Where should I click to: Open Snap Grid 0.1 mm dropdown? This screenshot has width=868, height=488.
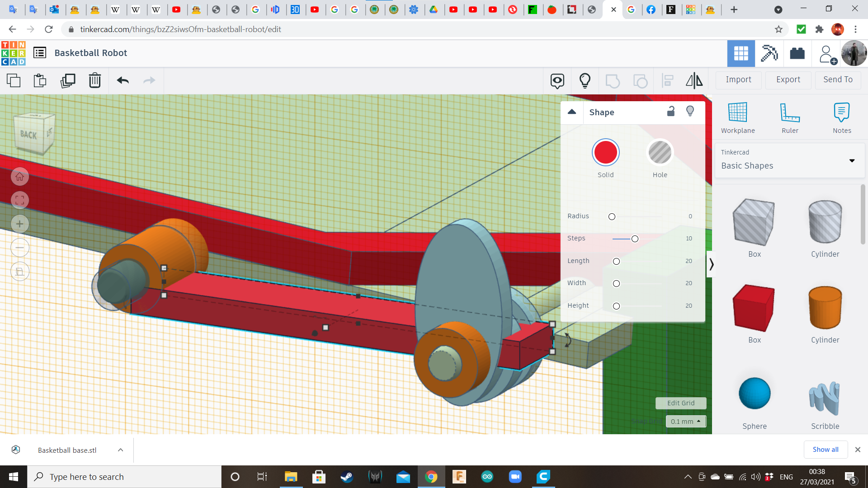coord(685,421)
